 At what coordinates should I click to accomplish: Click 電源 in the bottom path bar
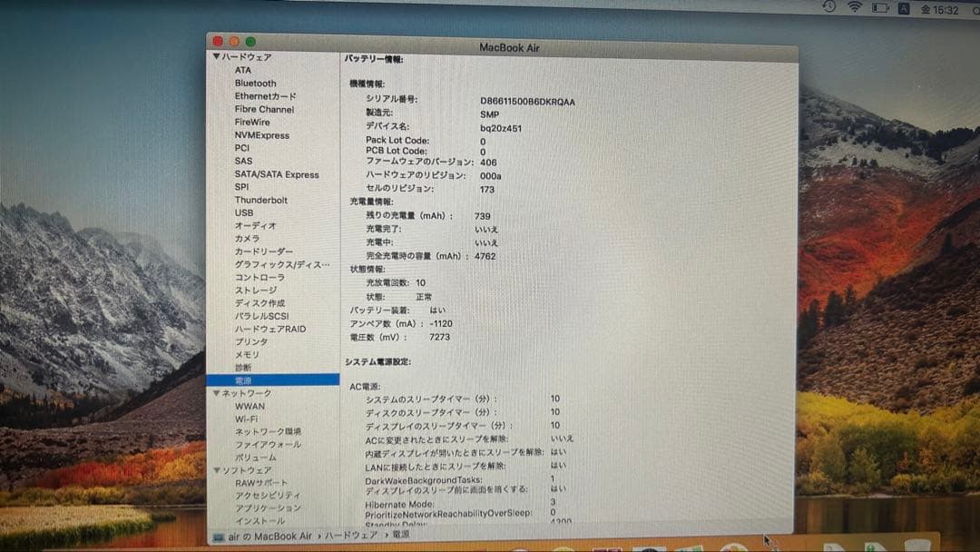click(x=401, y=535)
